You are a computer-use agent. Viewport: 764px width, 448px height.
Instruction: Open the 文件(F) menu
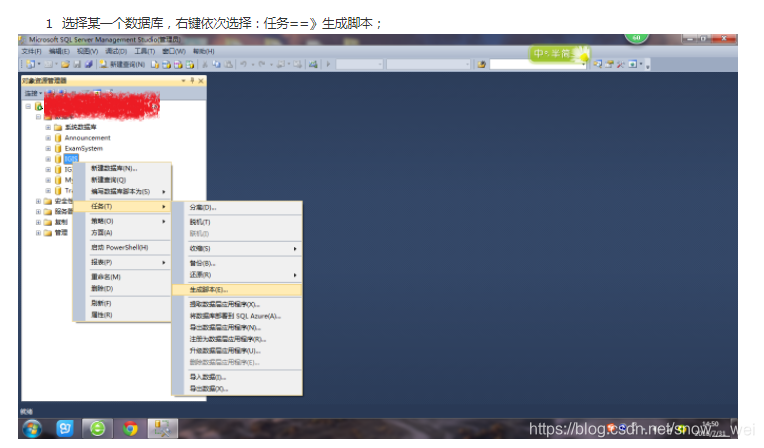(x=31, y=51)
